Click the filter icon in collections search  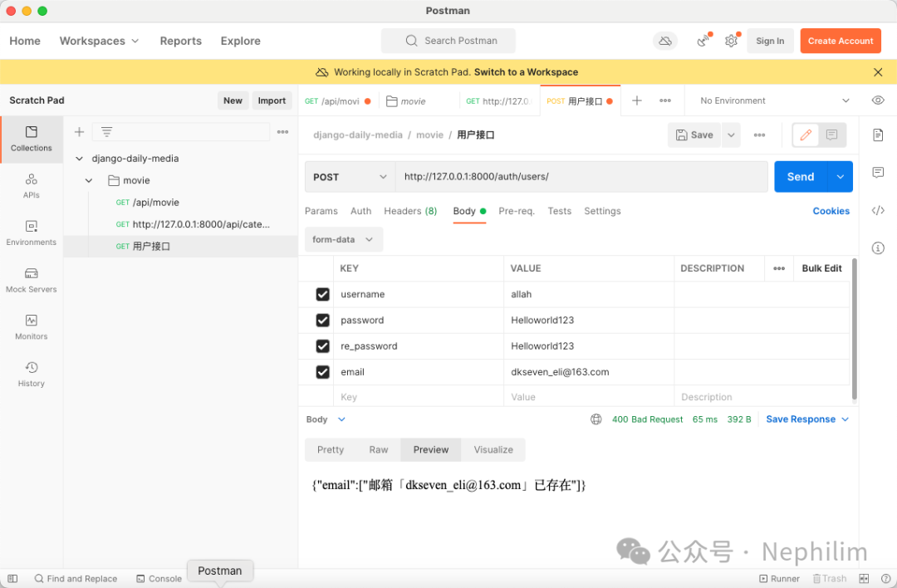107,132
